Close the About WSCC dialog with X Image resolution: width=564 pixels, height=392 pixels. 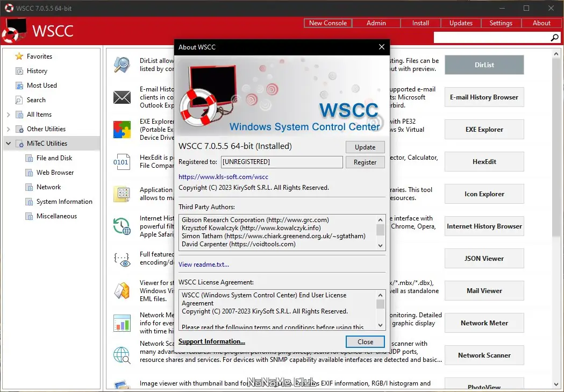[382, 47]
